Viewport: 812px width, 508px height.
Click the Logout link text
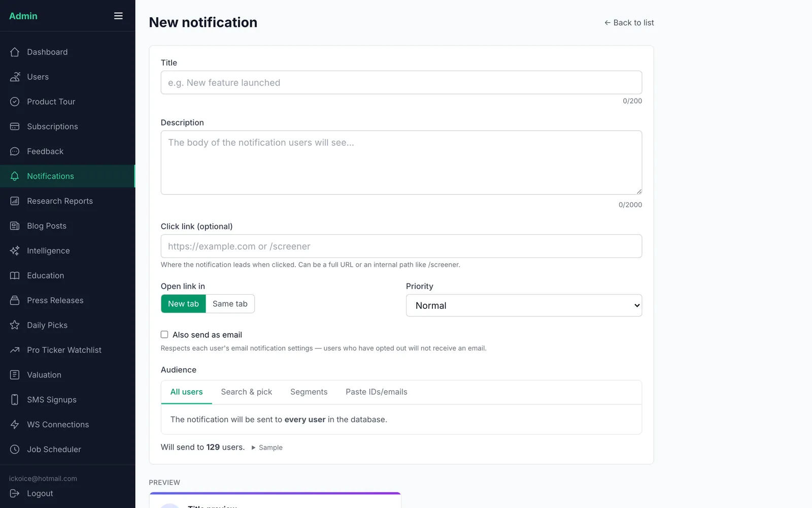coord(40,493)
